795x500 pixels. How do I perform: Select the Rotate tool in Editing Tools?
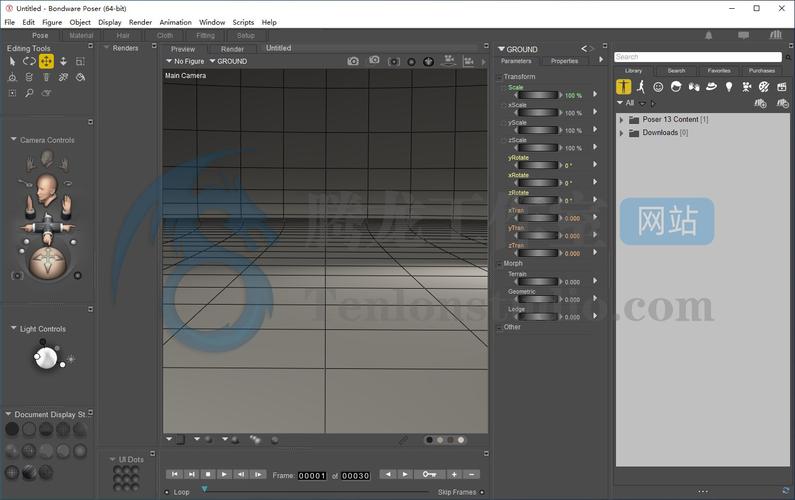pos(29,61)
